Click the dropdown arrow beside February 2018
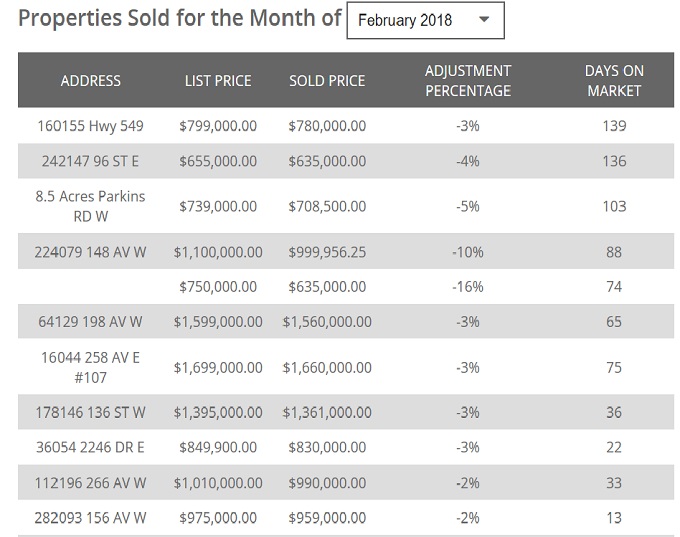The image size is (680, 537). (484, 20)
